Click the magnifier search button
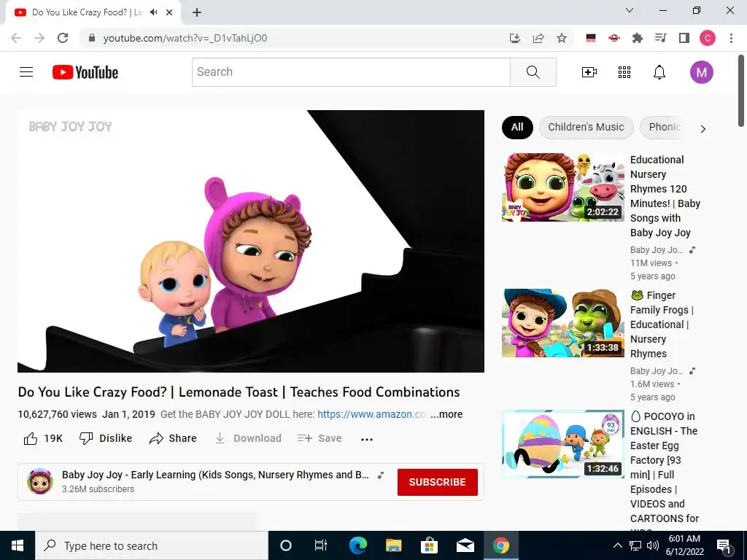Image resolution: width=747 pixels, height=560 pixels. 533,72
